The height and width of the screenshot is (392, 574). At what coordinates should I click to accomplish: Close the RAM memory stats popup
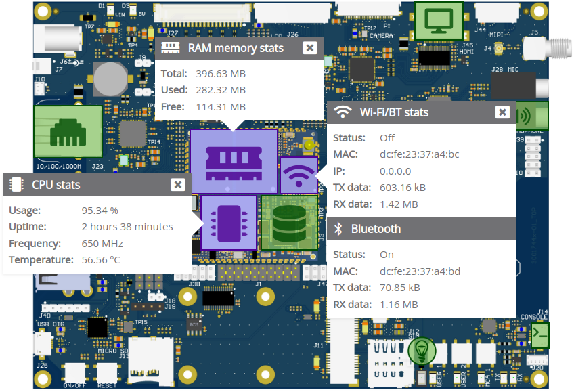pyautogui.click(x=310, y=48)
